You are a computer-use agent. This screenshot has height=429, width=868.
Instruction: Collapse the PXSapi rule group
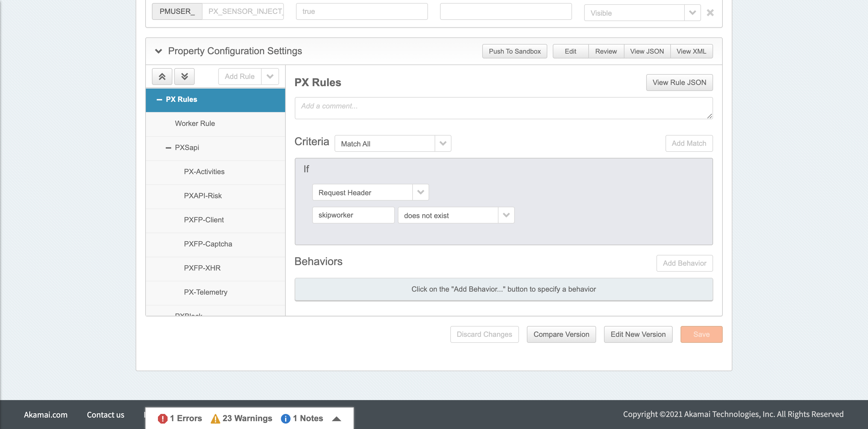pos(168,148)
